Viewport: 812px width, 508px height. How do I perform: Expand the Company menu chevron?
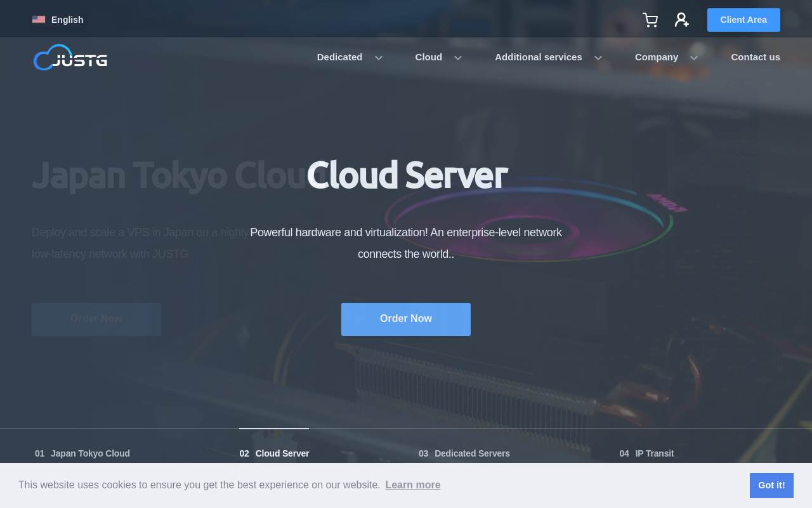point(694,58)
